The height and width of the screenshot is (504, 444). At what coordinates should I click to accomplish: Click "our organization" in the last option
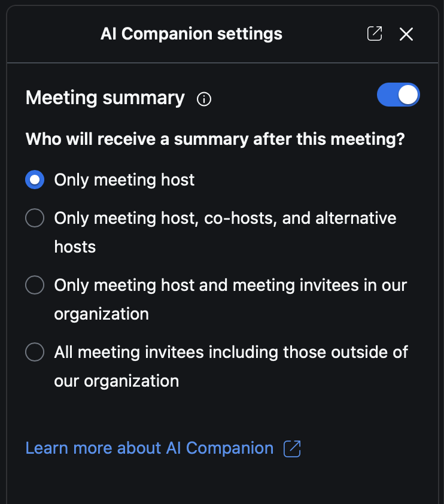click(x=117, y=381)
